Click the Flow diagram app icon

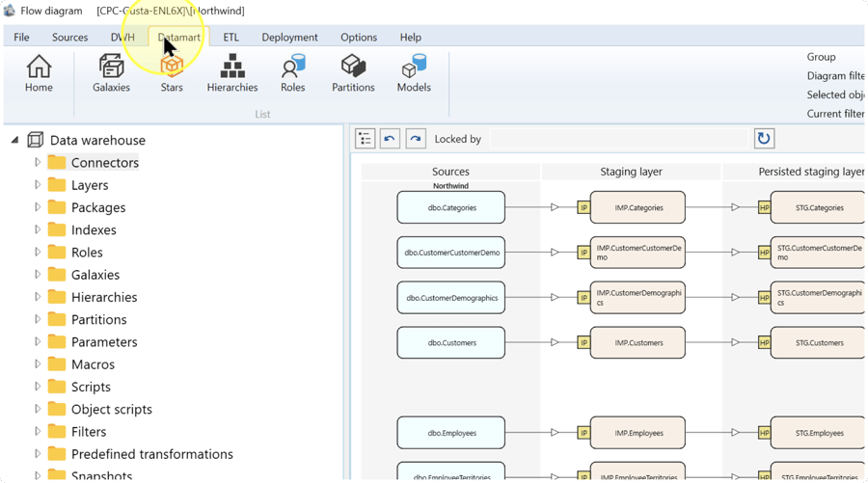(x=10, y=10)
